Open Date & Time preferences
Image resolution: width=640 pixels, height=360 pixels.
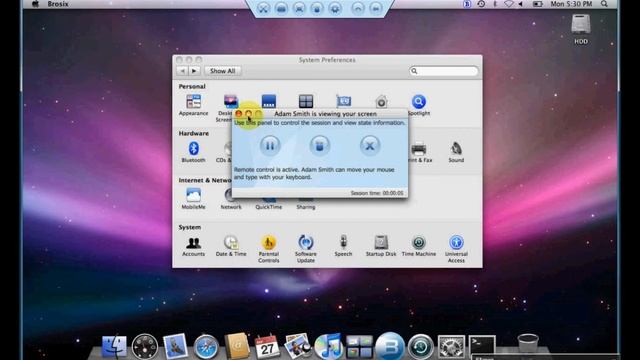pos(231,246)
